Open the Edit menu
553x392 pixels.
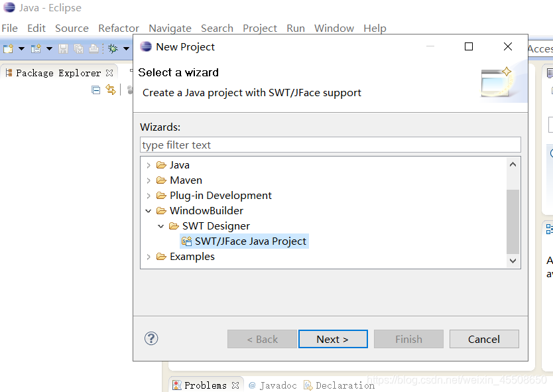tap(36, 29)
